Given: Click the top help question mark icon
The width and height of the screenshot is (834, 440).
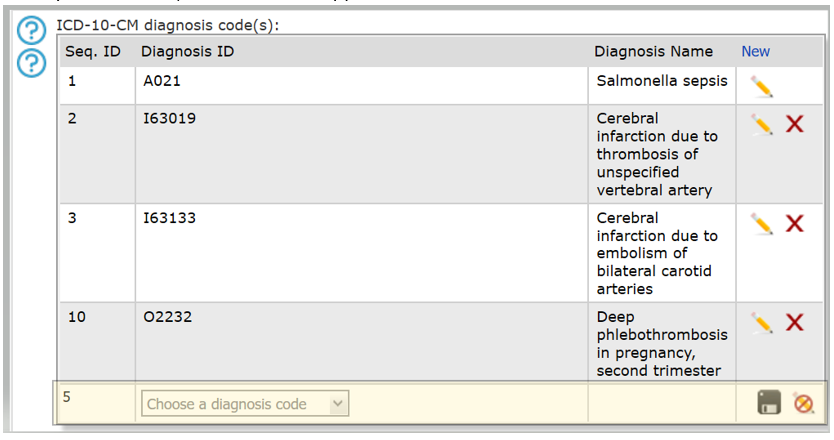Looking at the screenshot, I should (x=31, y=30).
